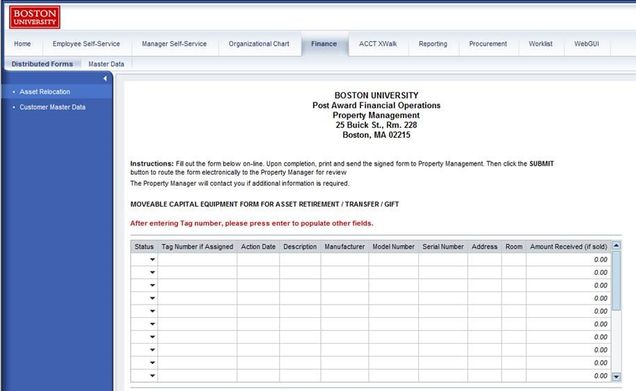Collapse the left navigation panel arrow
The width and height of the screenshot is (636, 391).
(105, 78)
